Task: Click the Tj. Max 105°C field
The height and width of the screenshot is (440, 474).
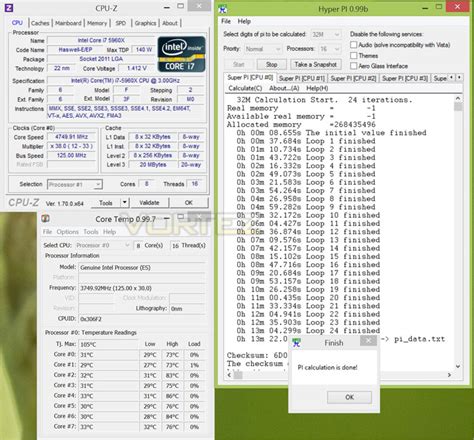Action: [x=108, y=344]
